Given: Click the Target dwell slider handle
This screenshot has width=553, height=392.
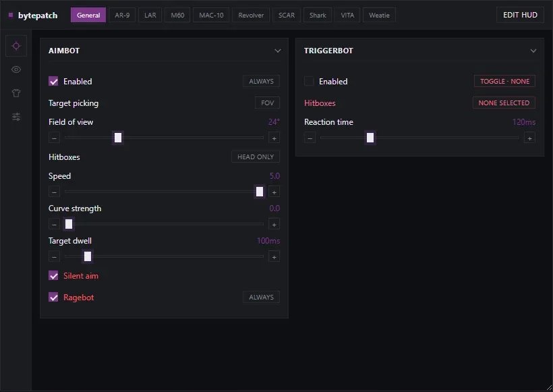Looking at the screenshot, I should [x=88, y=256].
